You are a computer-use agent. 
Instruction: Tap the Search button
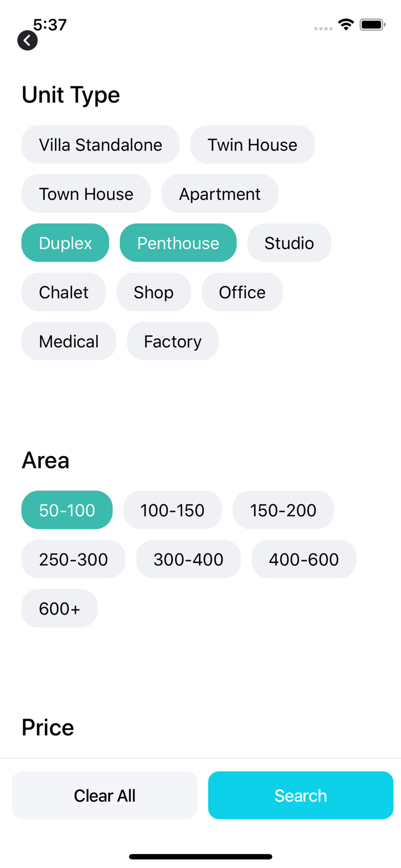point(301,795)
